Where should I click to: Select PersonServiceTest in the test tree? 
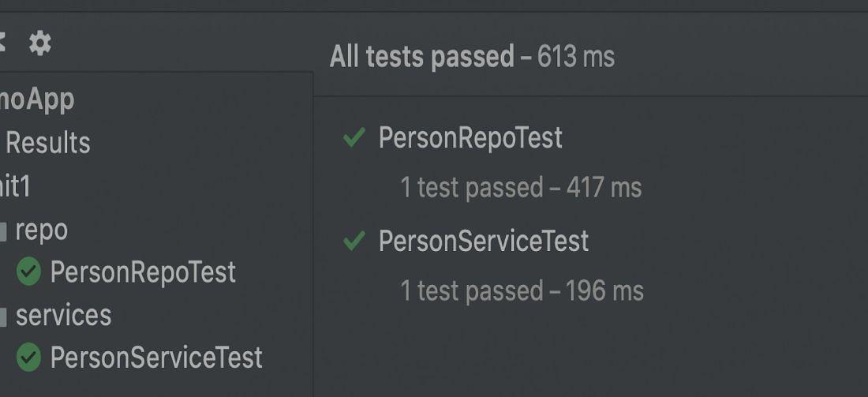pos(155,358)
